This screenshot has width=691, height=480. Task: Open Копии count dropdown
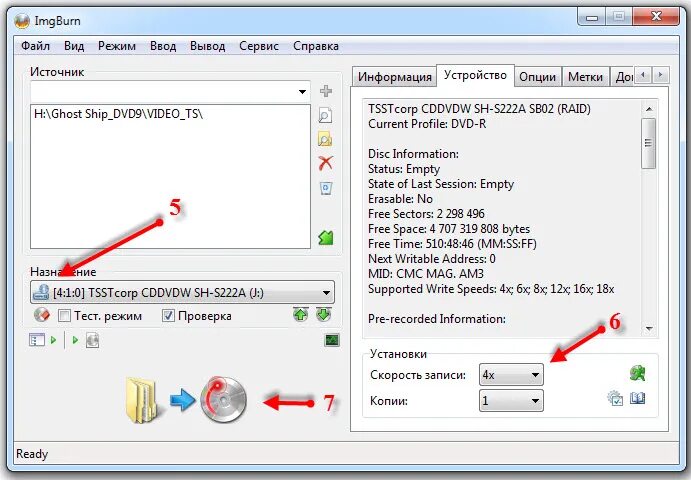coord(511,401)
